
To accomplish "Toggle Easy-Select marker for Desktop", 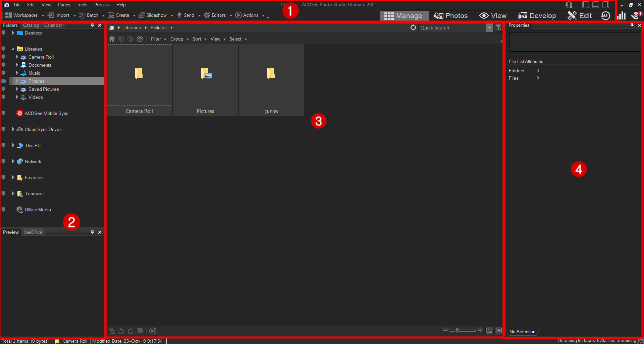I will coord(3,33).
